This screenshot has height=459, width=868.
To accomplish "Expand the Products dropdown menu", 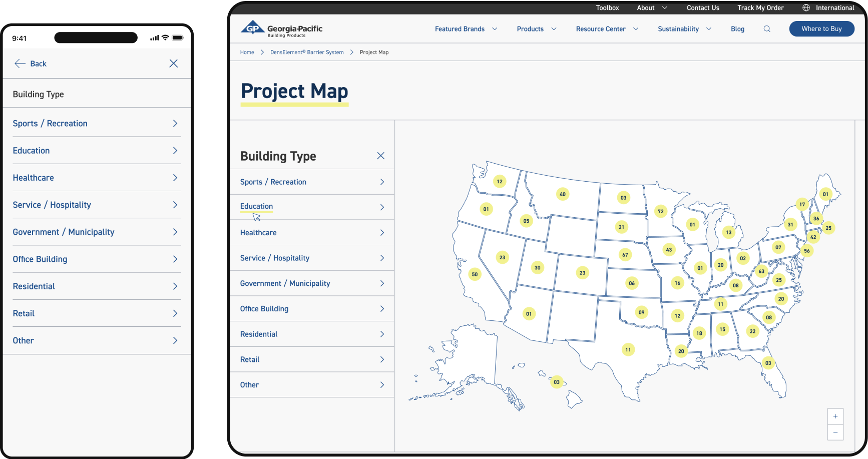I will (537, 29).
